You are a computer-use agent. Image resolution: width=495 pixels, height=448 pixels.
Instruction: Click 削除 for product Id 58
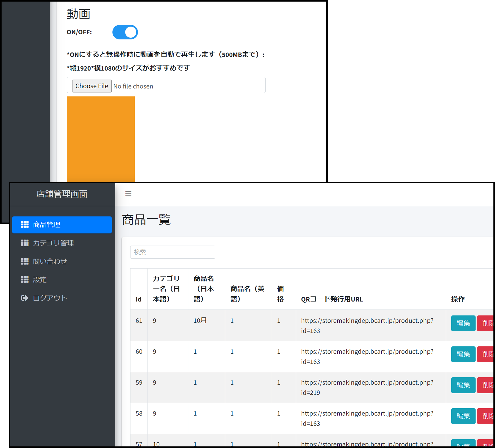(x=485, y=416)
